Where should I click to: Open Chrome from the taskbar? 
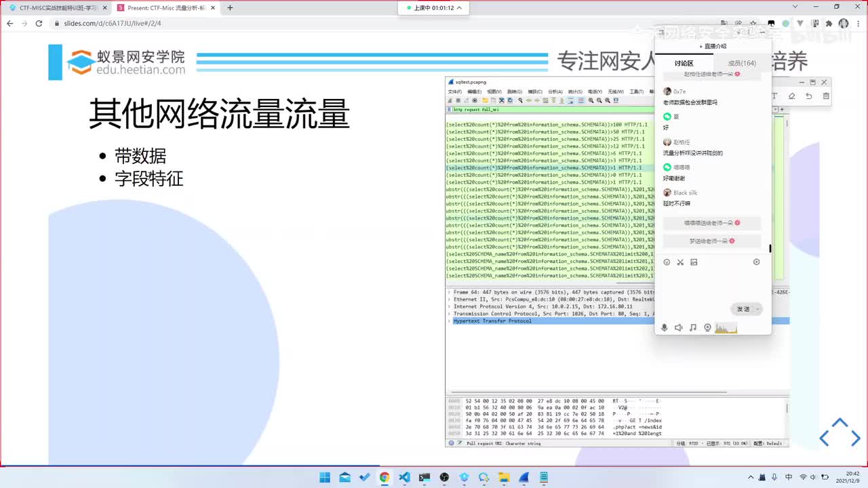[384, 477]
